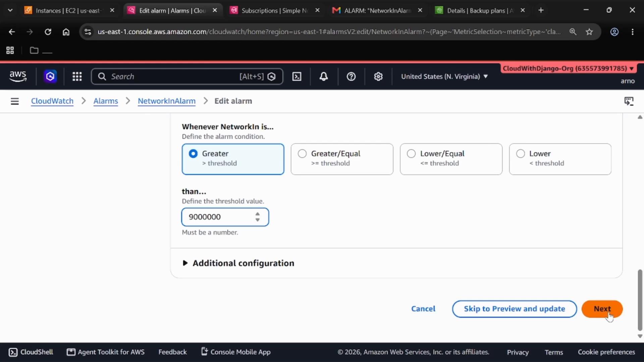Open the browser tab search dropdown
This screenshot has height=362, width=644.
tap(10, 10)
